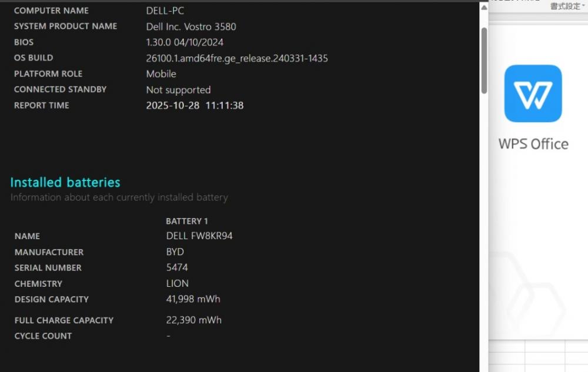This screenshot has width=588, height=372.
Task: Click the computer name value DELL-PC
Action: (165, 11)
